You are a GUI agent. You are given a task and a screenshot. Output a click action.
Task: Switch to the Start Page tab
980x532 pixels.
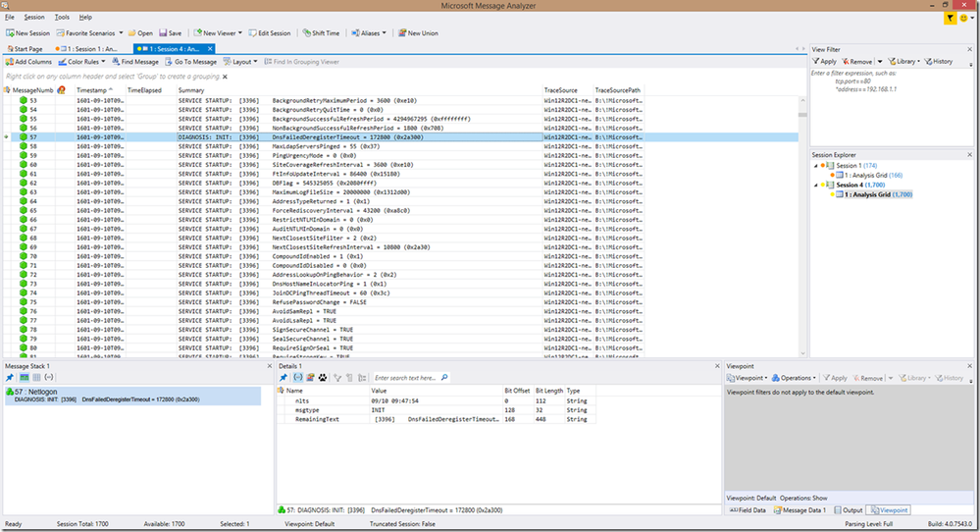click(25, 49)
